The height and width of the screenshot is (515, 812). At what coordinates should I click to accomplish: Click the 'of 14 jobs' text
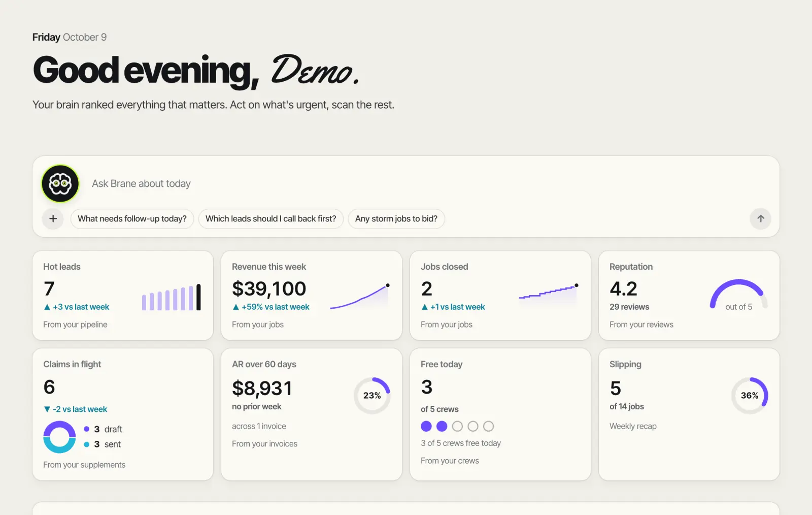[x=627, y=407]
